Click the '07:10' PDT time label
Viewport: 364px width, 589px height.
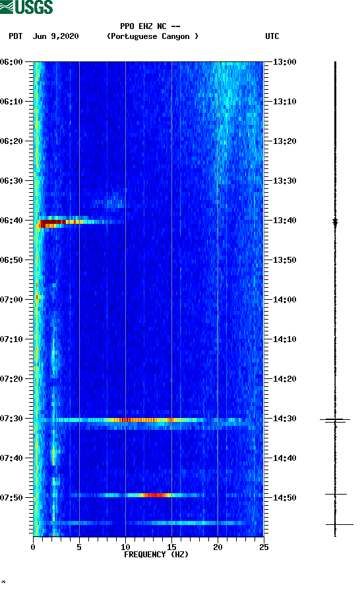[x=12, y=339]
